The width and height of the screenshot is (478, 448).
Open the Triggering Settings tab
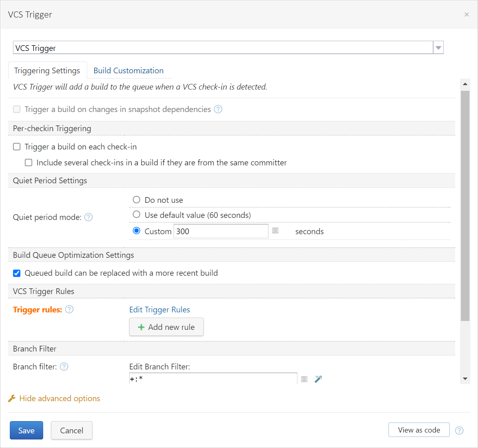click(x=47, y=70)
